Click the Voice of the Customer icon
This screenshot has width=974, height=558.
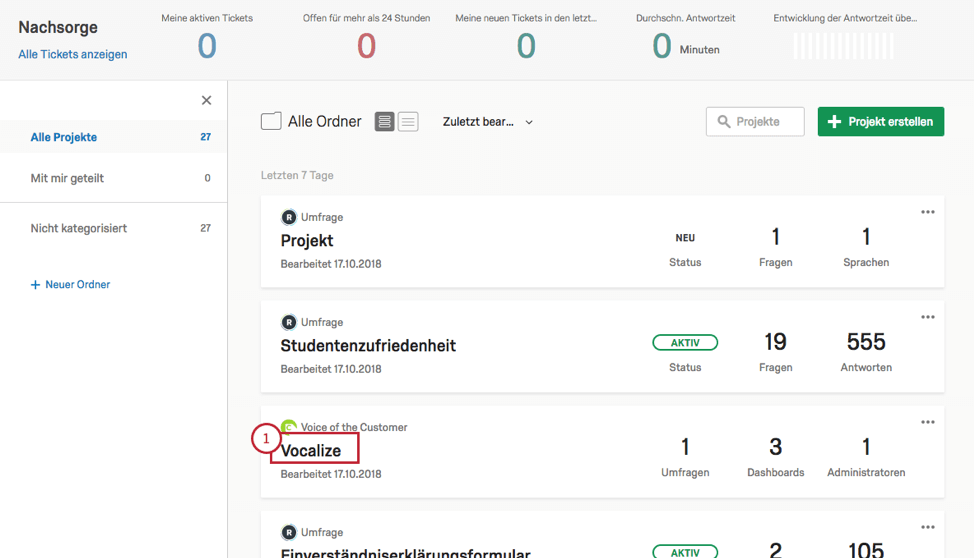289,426
